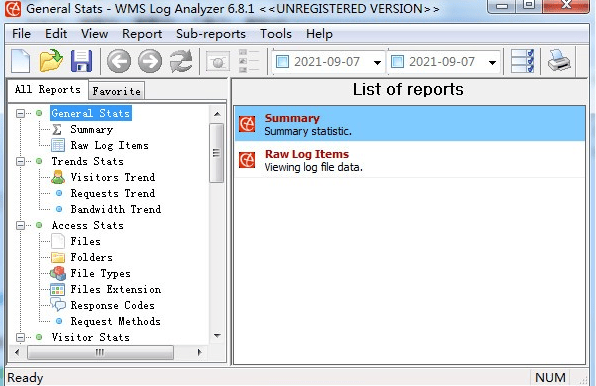Collapse the General Stats tree node
Viewport: 596px width, 386px height.
20,113
